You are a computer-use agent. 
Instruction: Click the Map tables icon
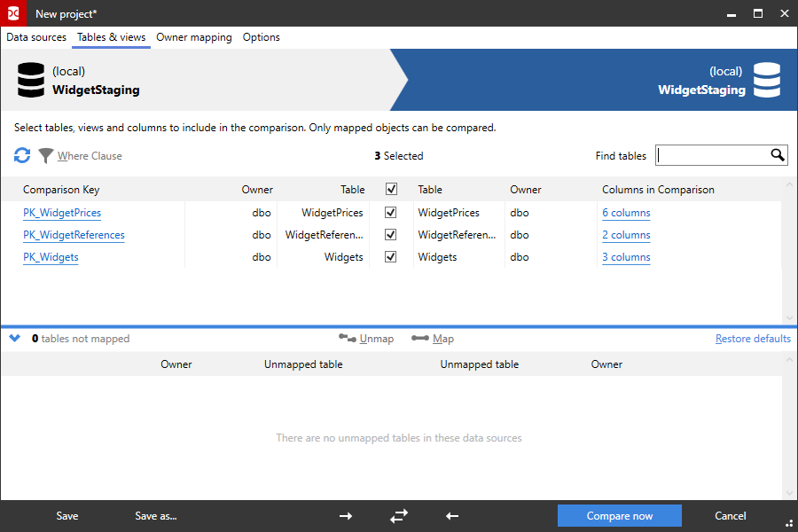tap(421, 338)
